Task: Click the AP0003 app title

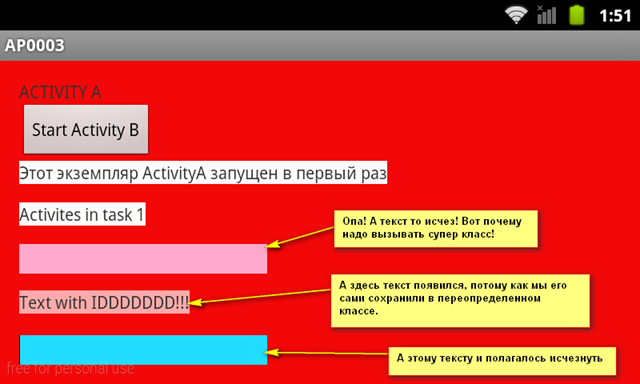Action: (x=35, y=45)
